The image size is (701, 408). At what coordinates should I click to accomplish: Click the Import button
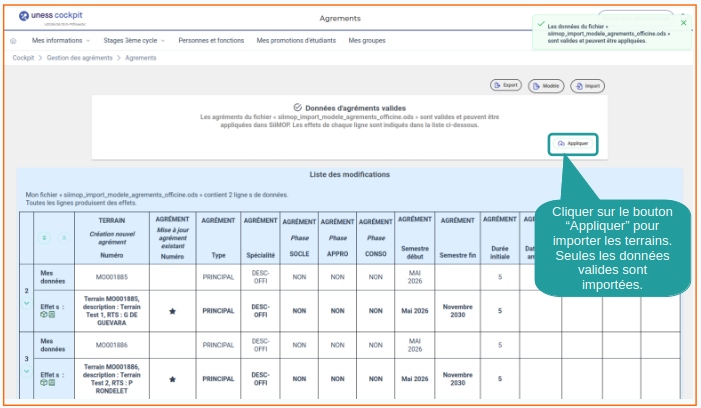(x=587, y=86)
